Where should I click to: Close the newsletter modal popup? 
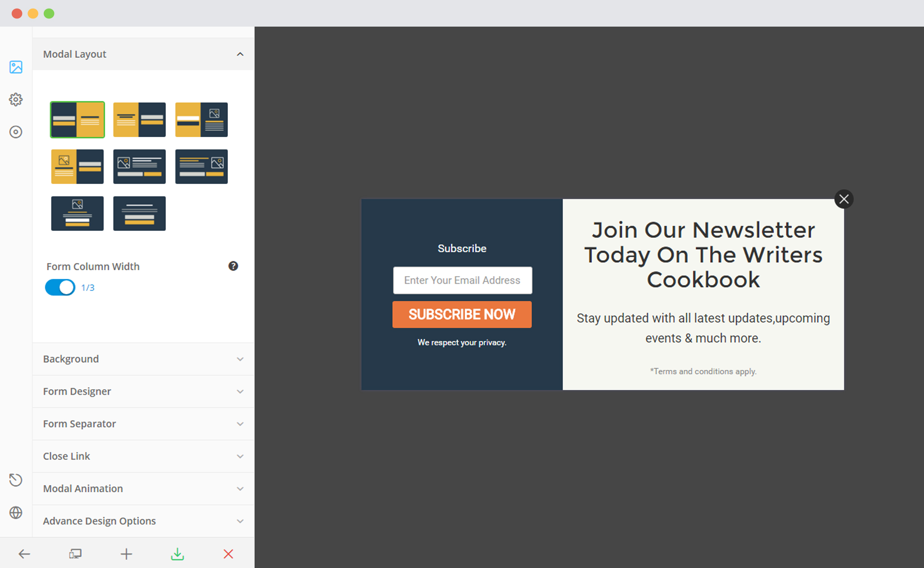pos(844,199)
